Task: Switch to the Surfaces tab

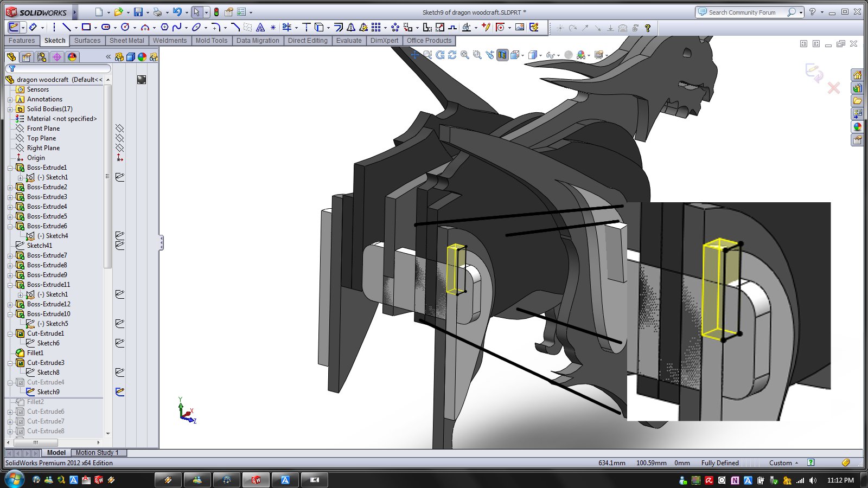Action: tap(87, 41)
